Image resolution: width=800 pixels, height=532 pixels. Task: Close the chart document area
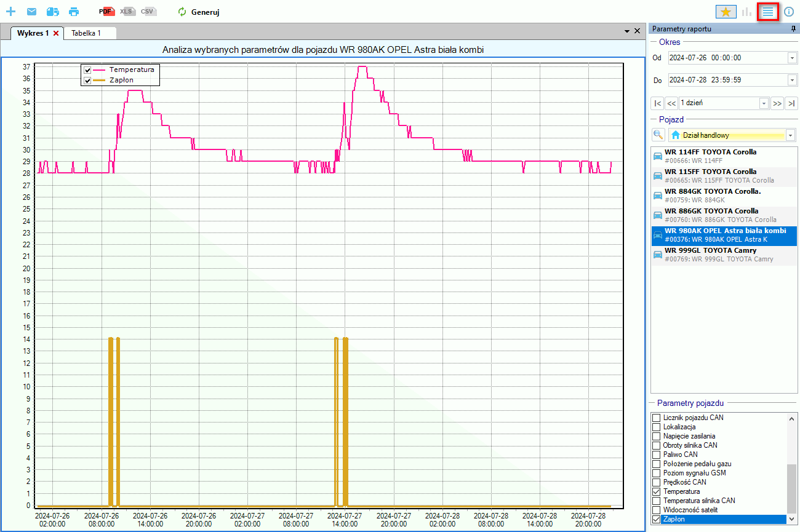point(637,31)
